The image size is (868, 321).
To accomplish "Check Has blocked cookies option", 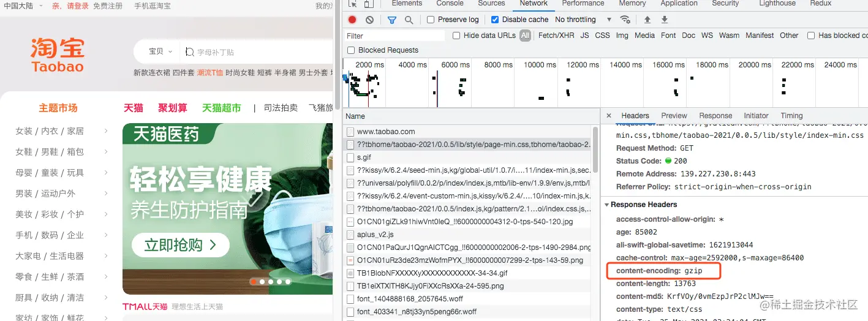I will click(x=811, y=36).
